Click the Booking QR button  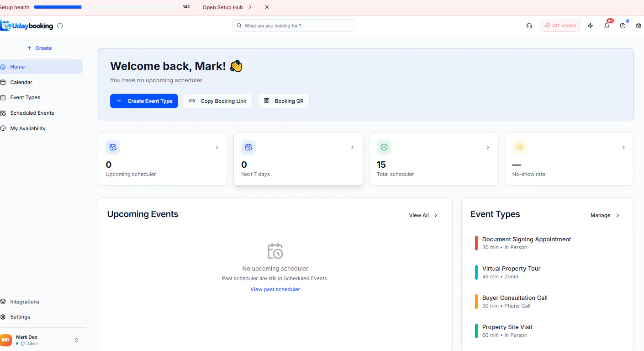(283, 101)
